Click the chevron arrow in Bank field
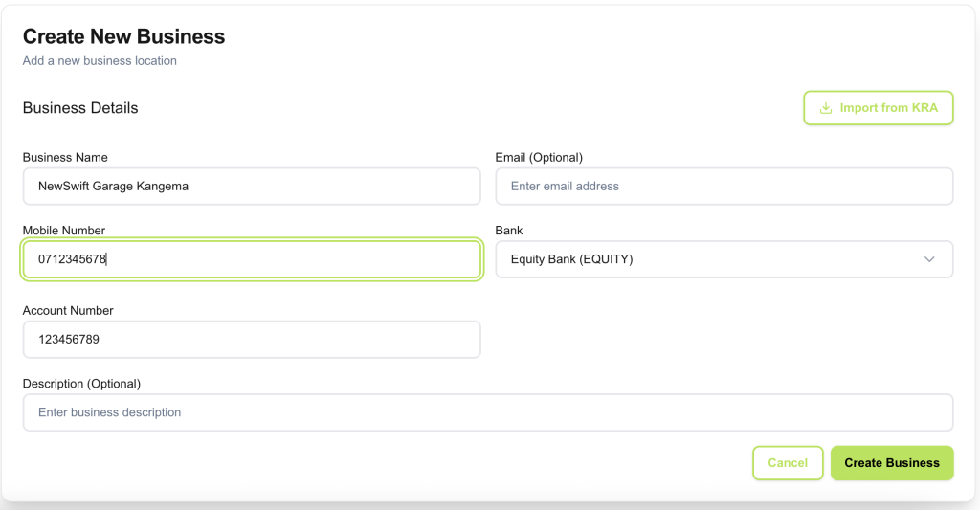The image size is (980, 510). [928, 259]
